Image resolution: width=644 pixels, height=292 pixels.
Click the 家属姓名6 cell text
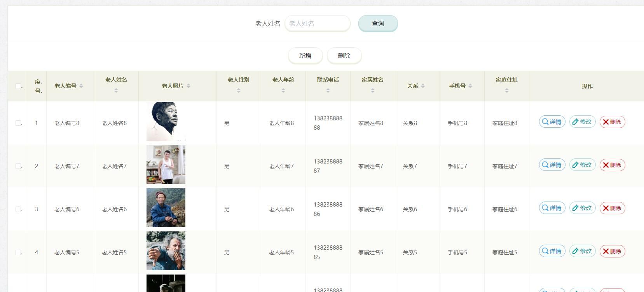pos(371,209)
